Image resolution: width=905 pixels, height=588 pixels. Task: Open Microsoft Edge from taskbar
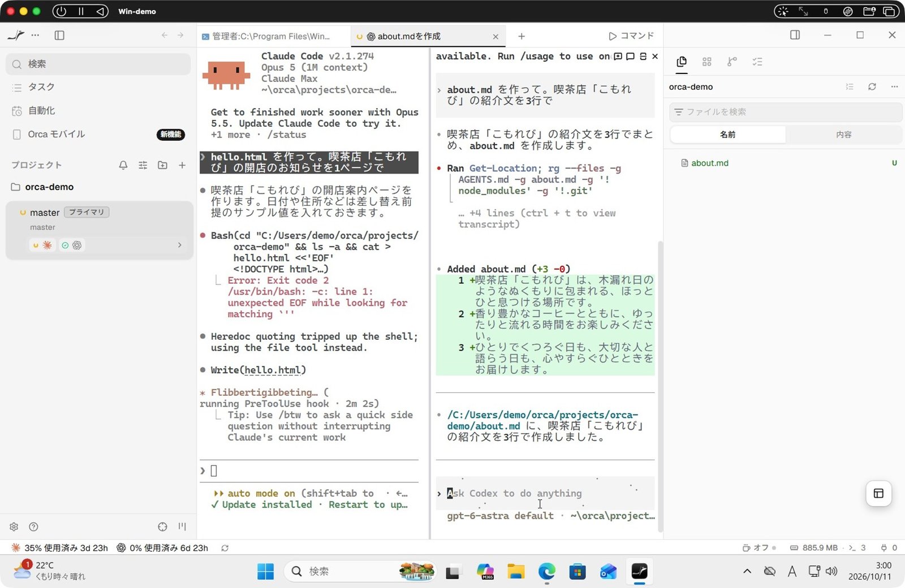coord(546,572)
